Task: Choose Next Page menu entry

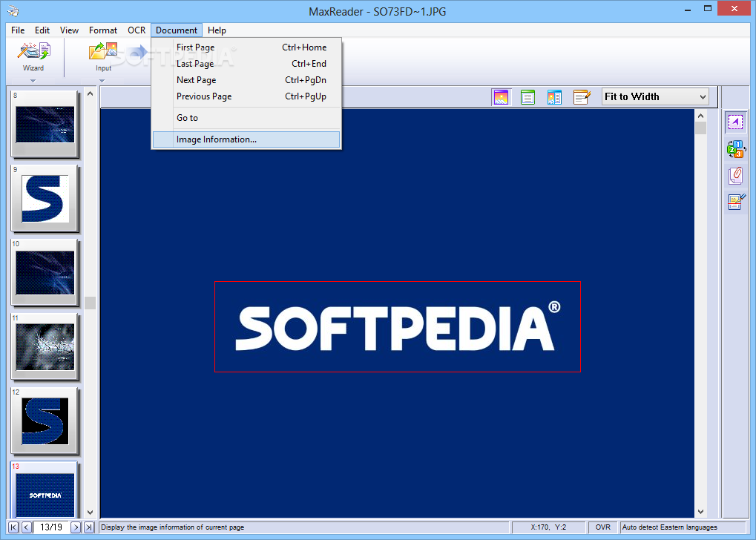Action: [246, 80]
